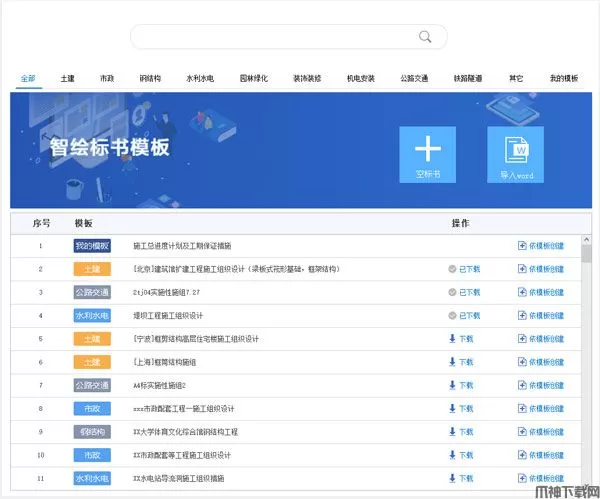Click the 钢结构 tag in row 9
Image resolution: width=600 pixels, height=499 pixels.
(x=92, y=432)
